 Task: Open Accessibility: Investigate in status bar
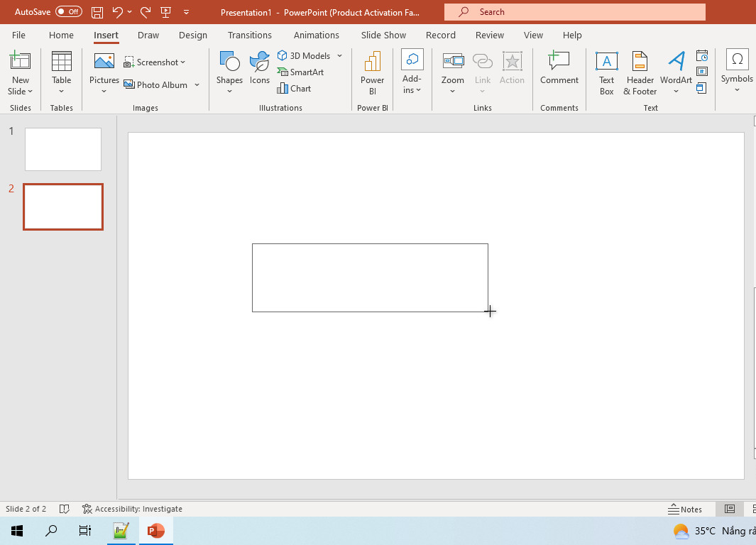tap(132, 509)
